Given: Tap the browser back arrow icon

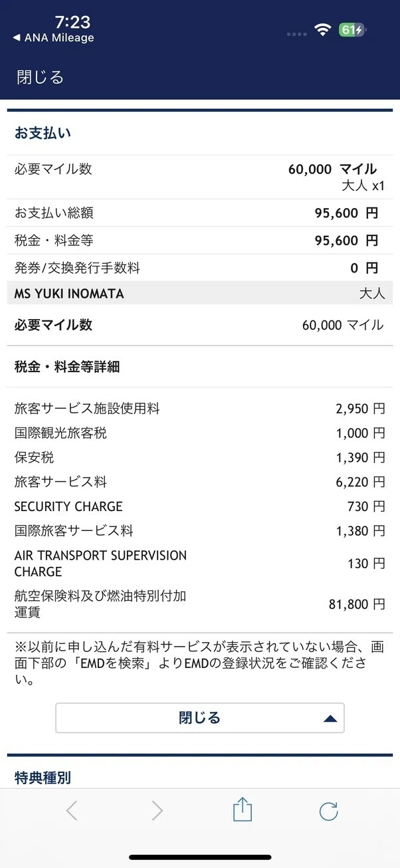Looking at the screenshot, I should 72,811.
